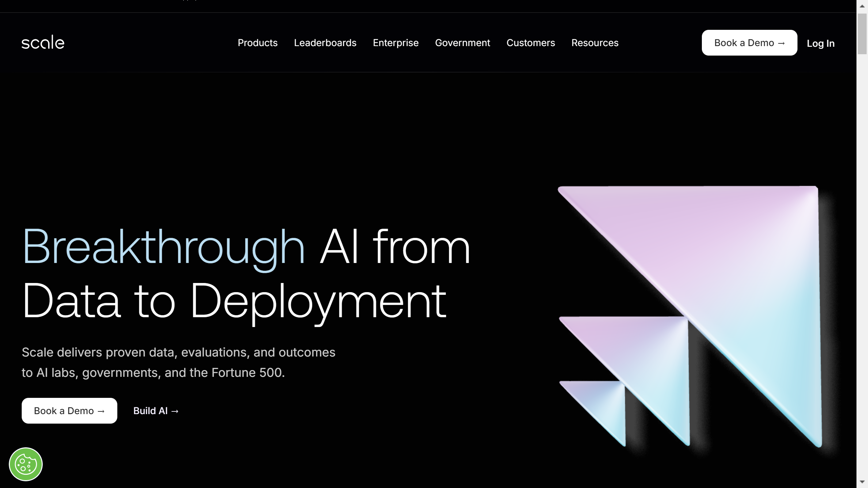
Task: Expand the Leaderboards navigation menu
Action: pyautogui.click(x=325, y=43)
